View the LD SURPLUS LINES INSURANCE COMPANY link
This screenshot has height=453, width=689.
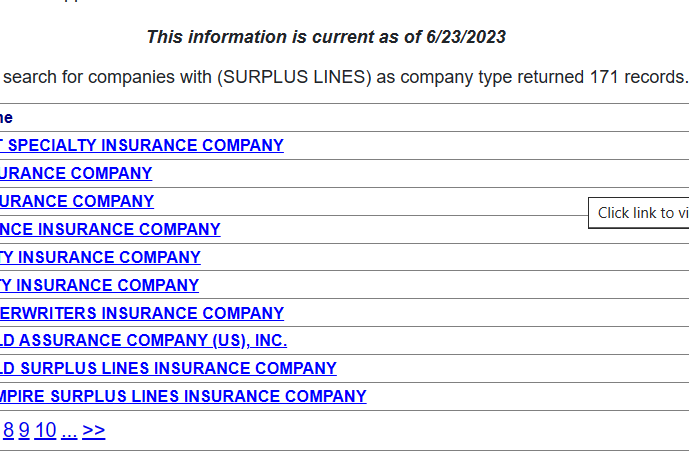168,369
